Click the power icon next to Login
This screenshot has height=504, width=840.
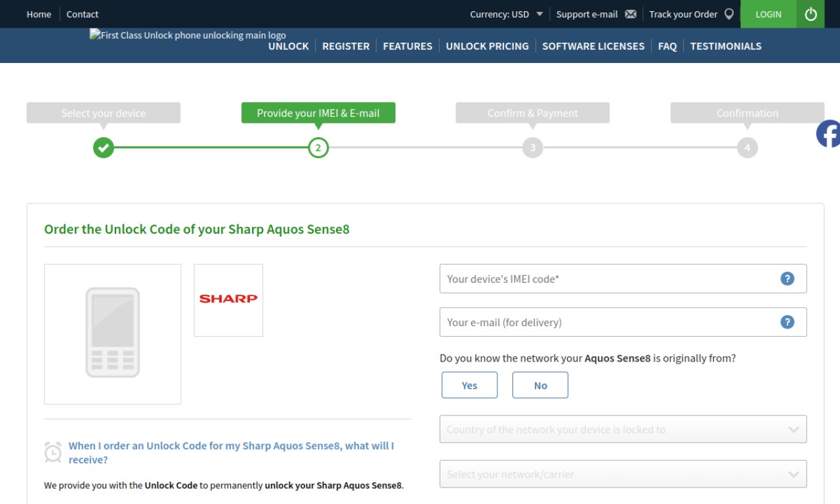(810, 14)
